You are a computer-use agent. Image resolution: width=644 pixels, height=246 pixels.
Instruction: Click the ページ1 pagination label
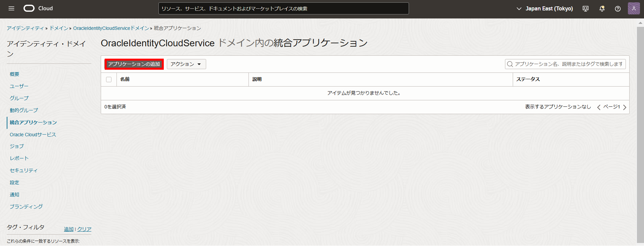[x=611, y=107]
